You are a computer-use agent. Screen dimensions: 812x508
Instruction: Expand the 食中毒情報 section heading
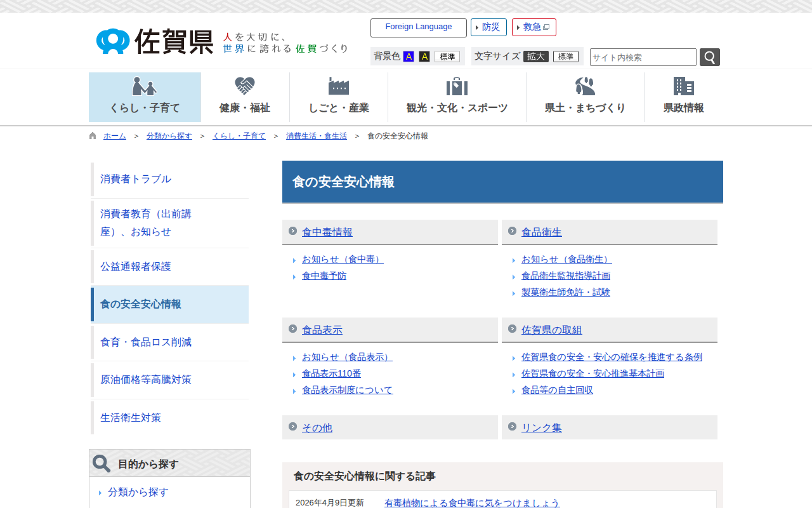pyautogui.click(x=327, y=232)
